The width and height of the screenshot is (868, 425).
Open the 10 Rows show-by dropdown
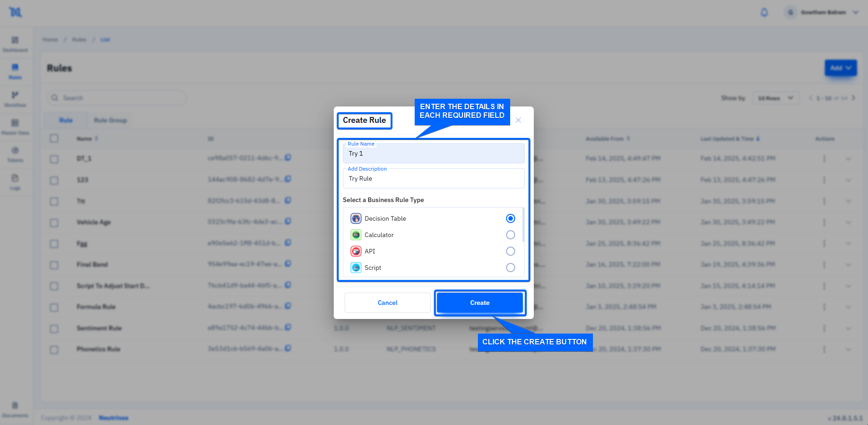tap(775, 98)
